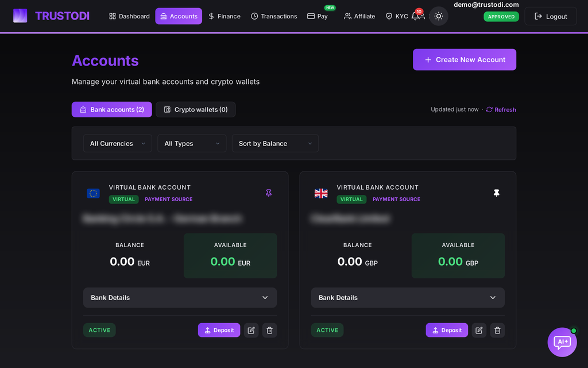The image size is (588, 368).
Task: Click the APPROVED status badge
Action: 501,17
